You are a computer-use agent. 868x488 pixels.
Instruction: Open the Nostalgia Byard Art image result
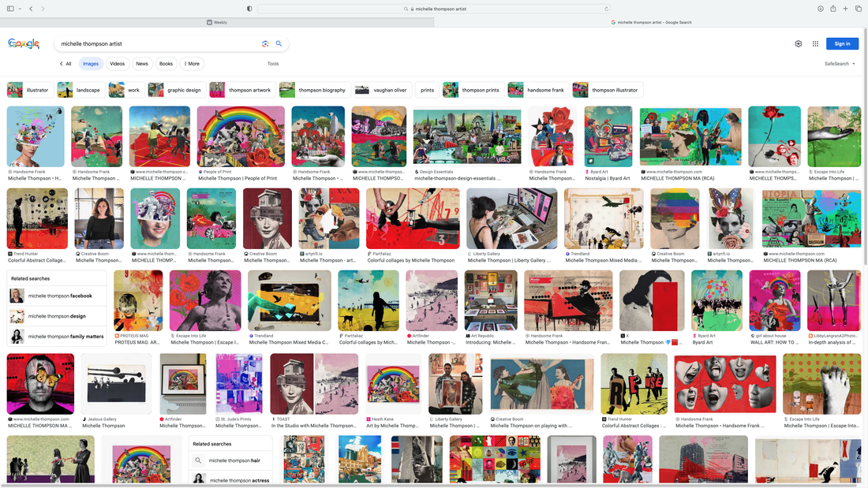[608, 136]
